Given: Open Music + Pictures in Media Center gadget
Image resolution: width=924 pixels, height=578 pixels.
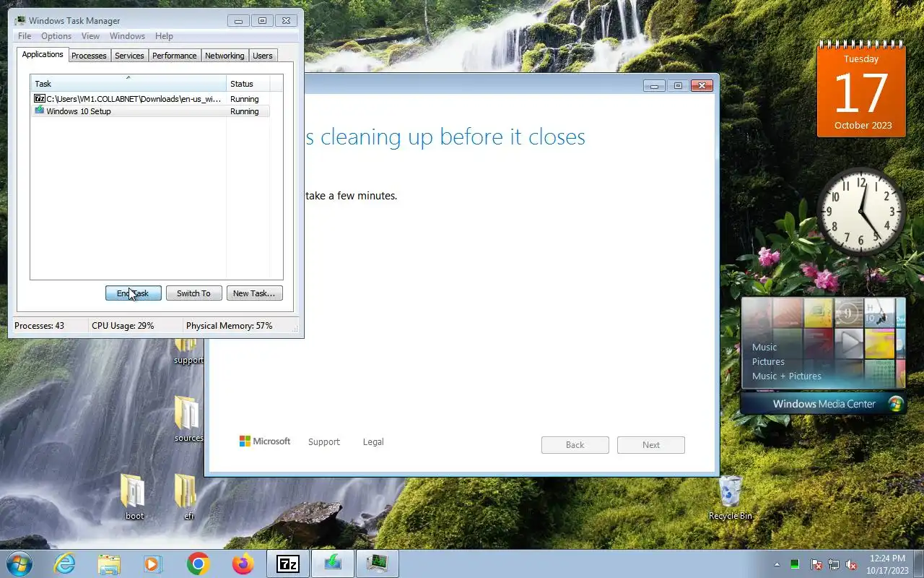Looking at the screenshot, I should (x=787, y=376).
